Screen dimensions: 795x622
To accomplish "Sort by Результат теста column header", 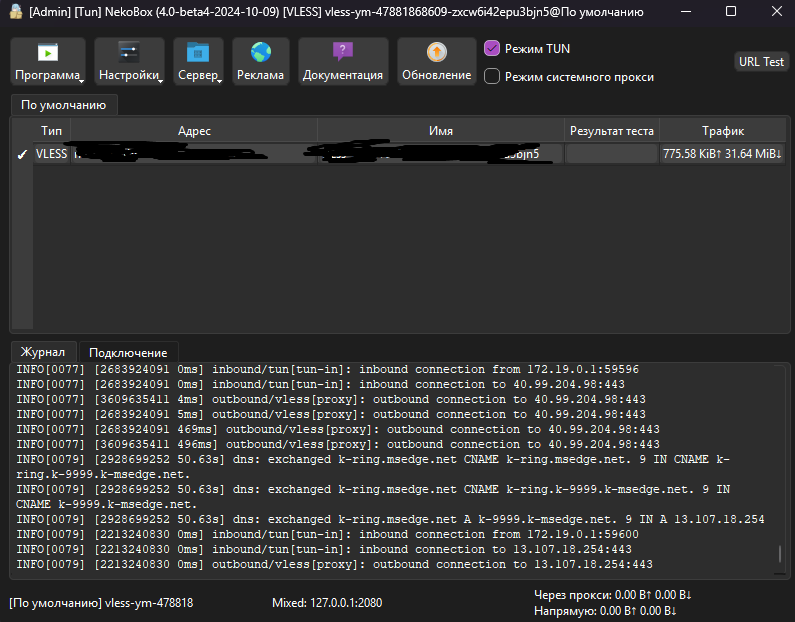I will click(611, 131).
